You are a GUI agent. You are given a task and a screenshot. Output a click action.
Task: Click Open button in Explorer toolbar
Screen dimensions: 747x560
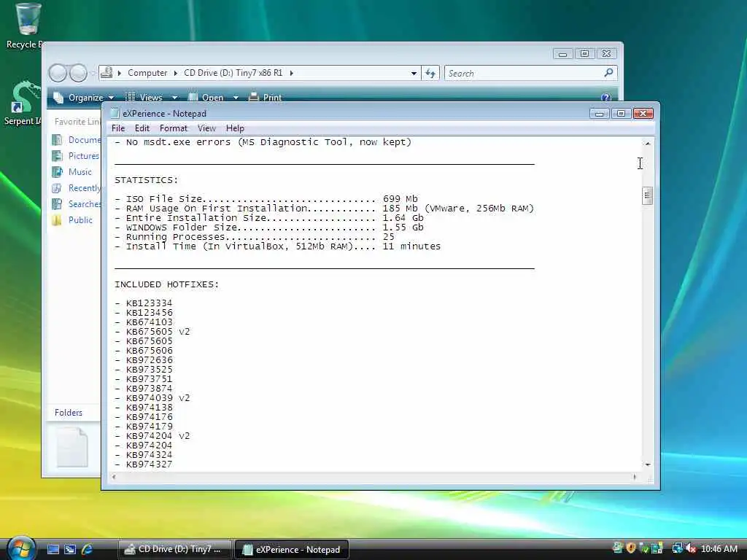coord(206,97)
